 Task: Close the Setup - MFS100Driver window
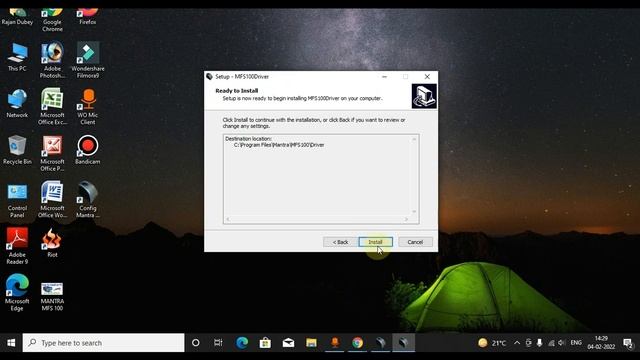click(427, 76)
